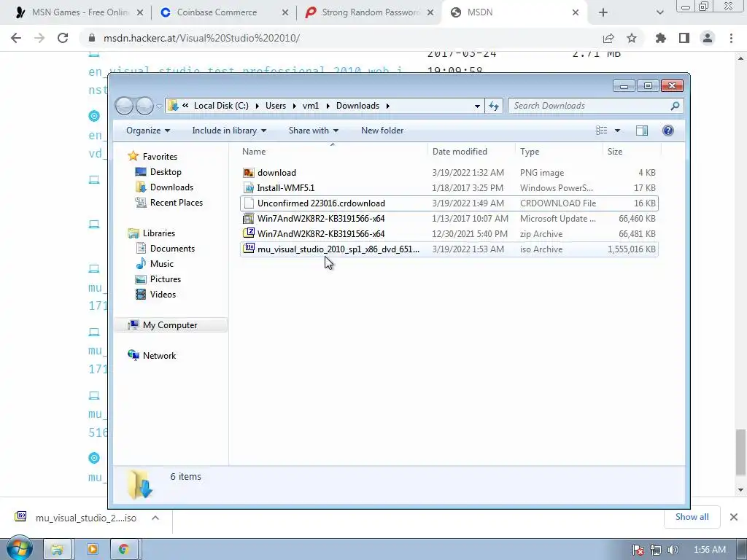Select the Win7AndW2K8R2 Microsoft Update file
The height and width of the screenshot is (560, 747).
click(x=449, y=219)
